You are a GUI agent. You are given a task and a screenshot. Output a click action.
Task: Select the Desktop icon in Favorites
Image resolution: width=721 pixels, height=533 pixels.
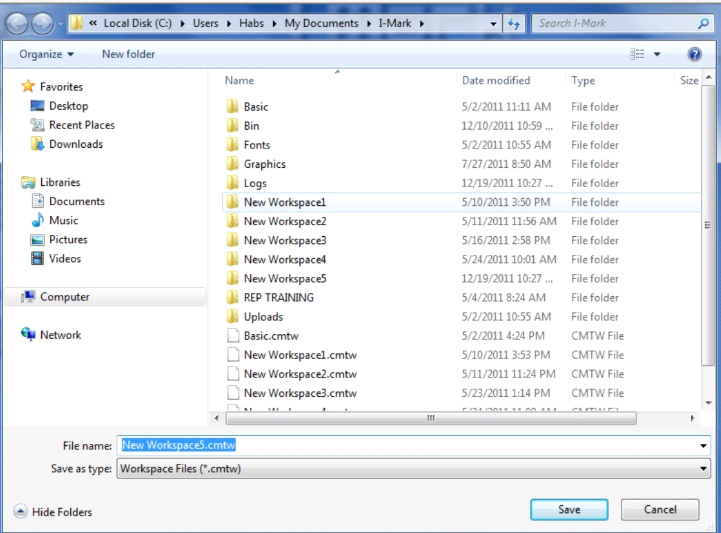pos(38,106)
